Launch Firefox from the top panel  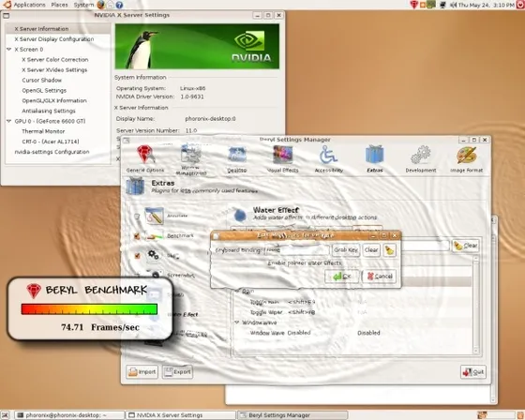click(x=101, y=5)
